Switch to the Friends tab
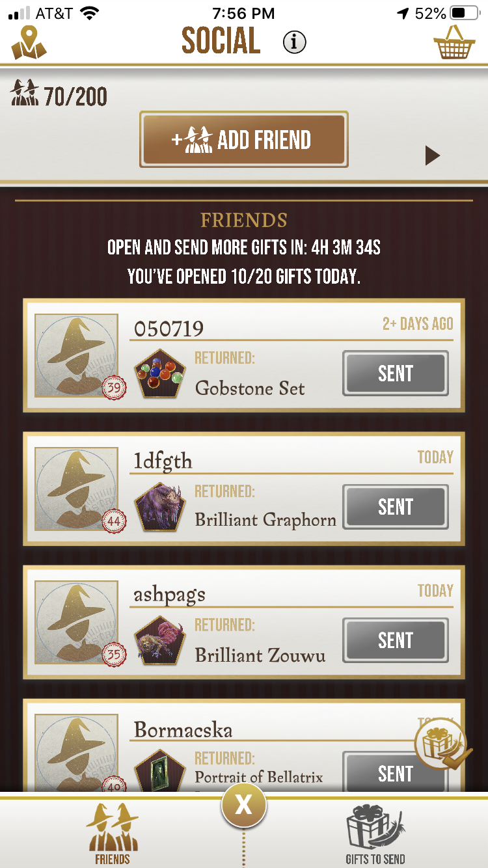The height and width of the screenshot is (868, 488). click(x=113, y=834)
